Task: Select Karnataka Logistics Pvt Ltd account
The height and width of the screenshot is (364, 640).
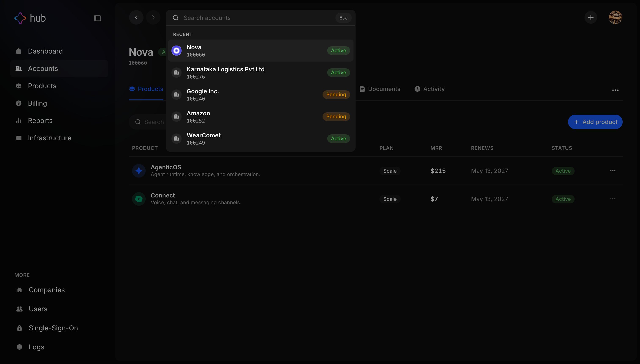Action: [261, 73]
